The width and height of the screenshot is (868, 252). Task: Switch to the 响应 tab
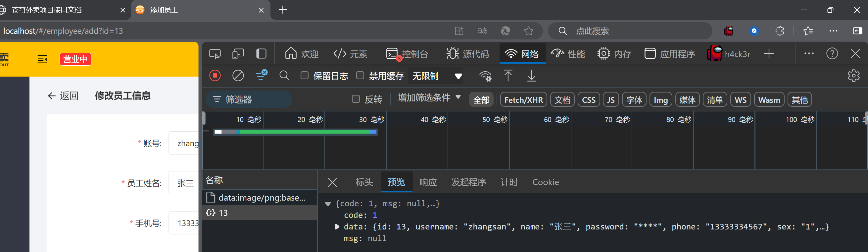coord(428,182)
